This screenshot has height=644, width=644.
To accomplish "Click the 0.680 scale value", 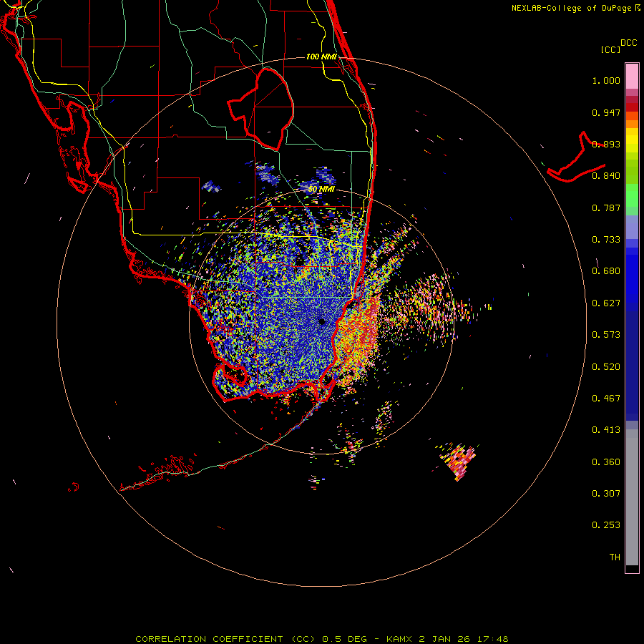I will coord(606,271).
